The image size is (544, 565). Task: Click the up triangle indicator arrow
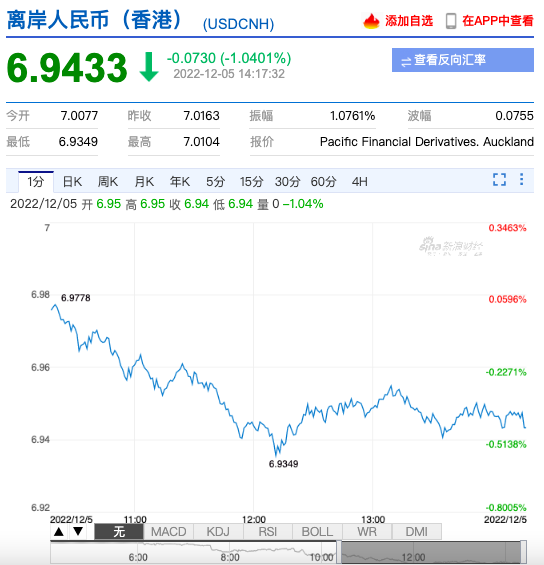59,531
